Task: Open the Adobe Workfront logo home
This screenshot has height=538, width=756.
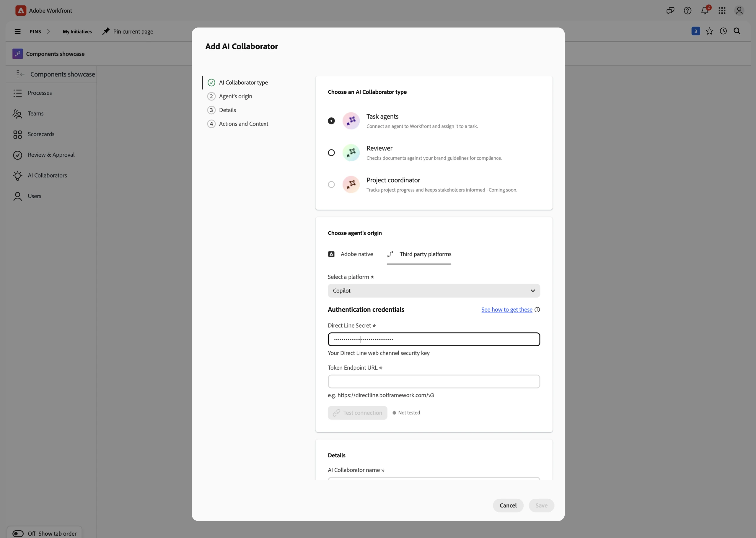Action: tap(21, 11)
